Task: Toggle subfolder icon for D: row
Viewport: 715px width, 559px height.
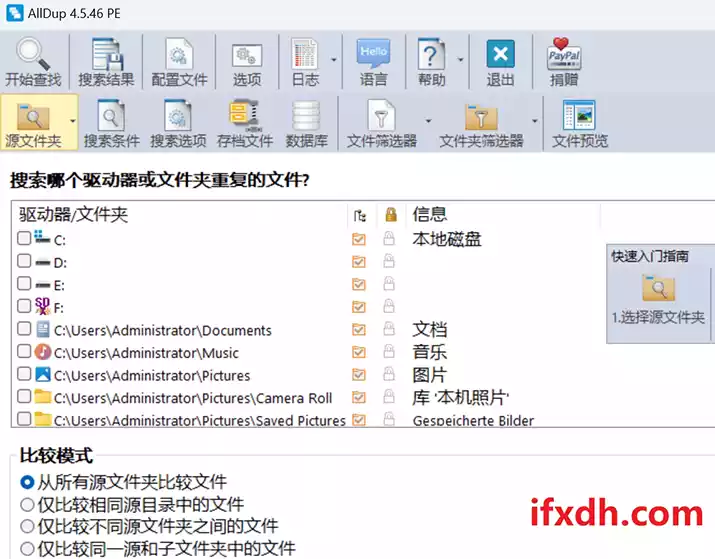Action: [x=359, y=261]
